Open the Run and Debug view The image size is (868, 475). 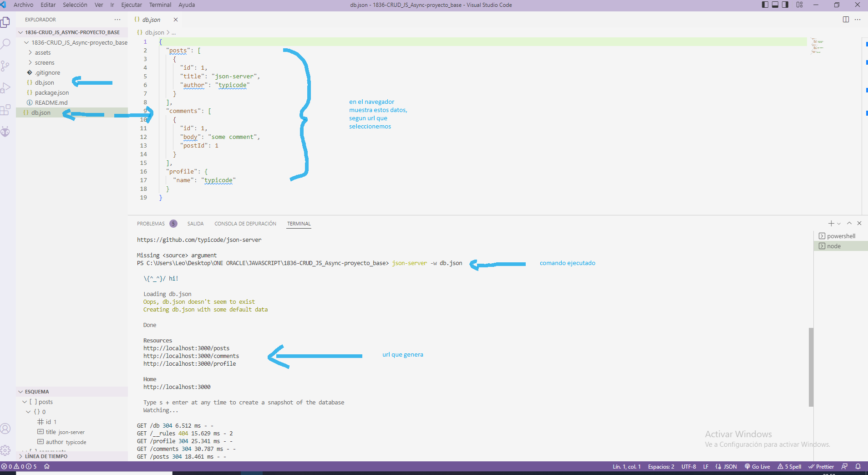(x=5, y=88)
